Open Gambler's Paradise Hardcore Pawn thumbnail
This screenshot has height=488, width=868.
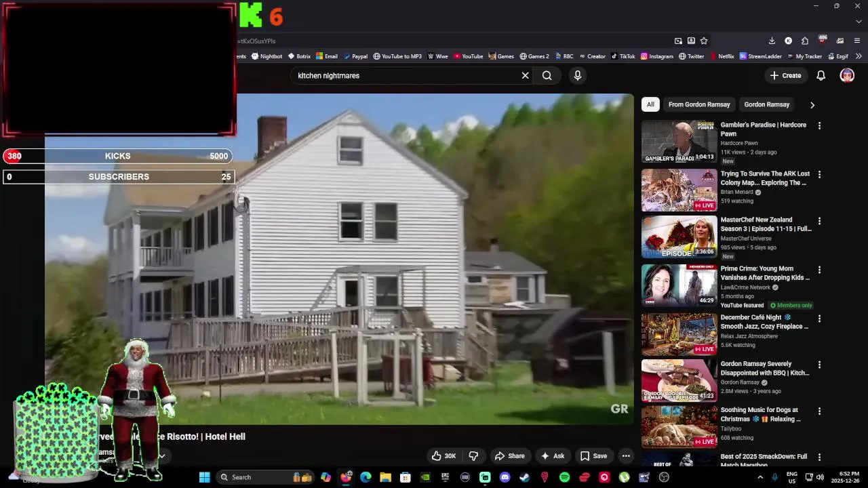(679, 142)
